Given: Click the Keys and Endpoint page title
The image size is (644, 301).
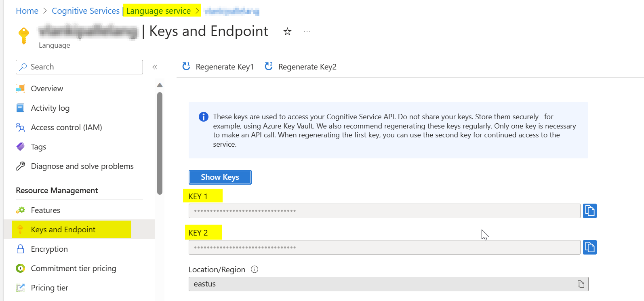Looking at the screenshot, I should coord(208,31).
